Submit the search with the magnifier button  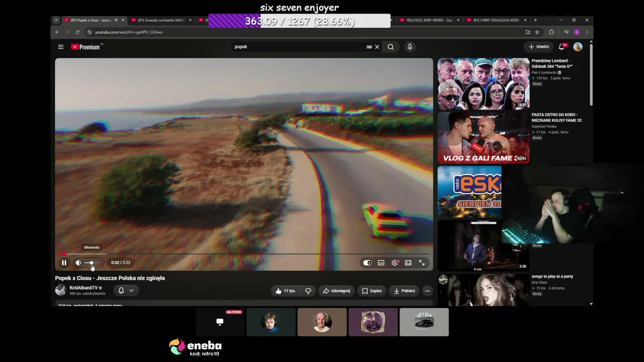(x=390, y=47)
